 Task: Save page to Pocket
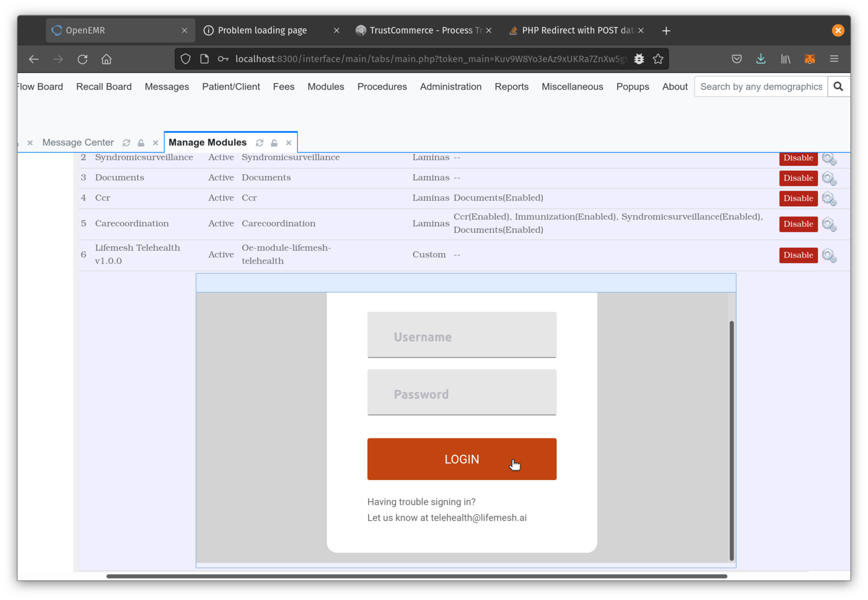(737, 59)
